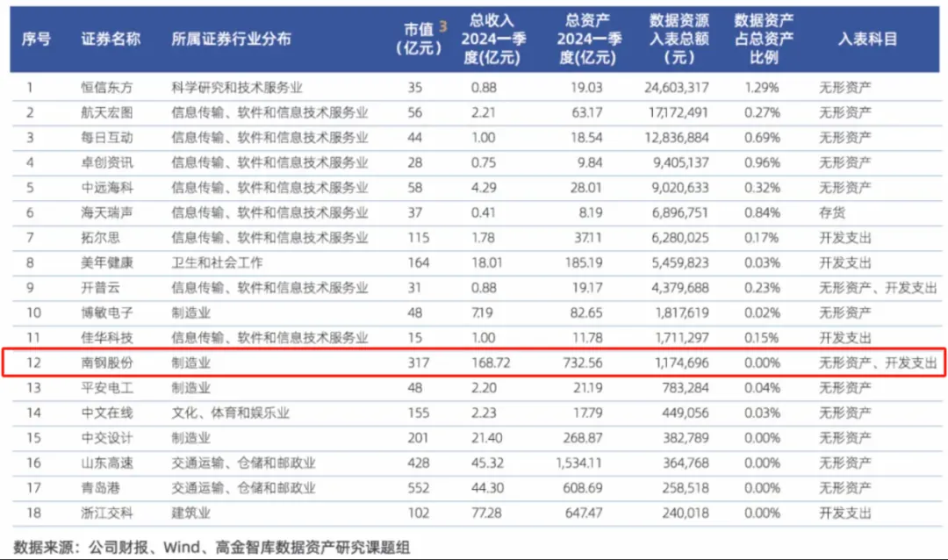Click the 入表科目 column header
The image size is (948, 560).
point(867,39)
